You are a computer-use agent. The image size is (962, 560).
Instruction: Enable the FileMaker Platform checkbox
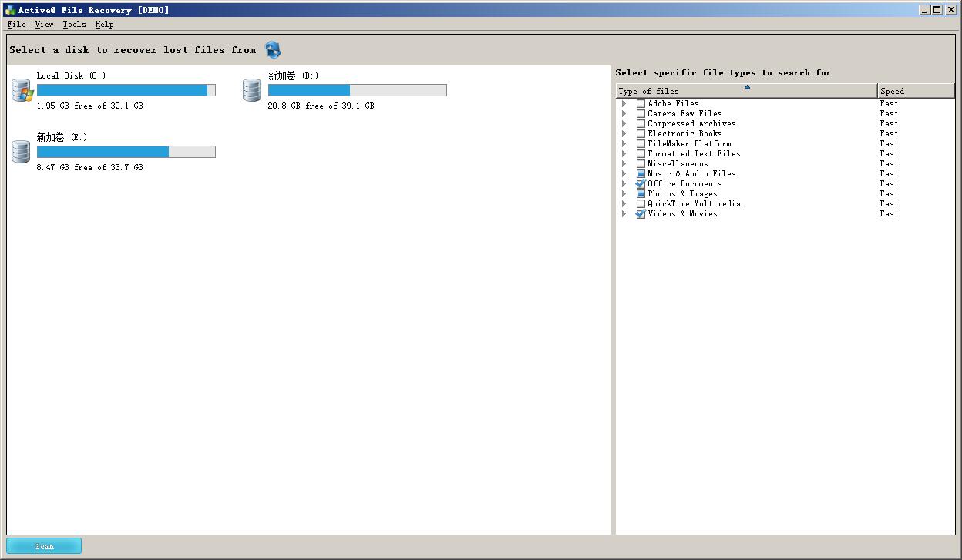pos(641,144)
